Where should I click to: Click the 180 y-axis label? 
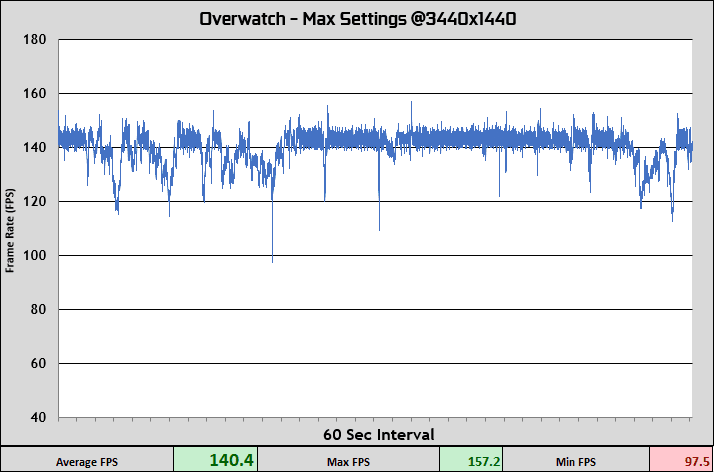[35, 40]
